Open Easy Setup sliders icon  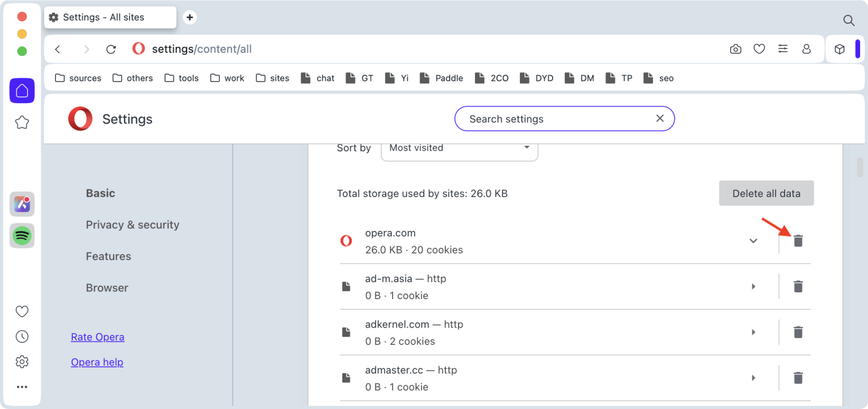(783, 49)
